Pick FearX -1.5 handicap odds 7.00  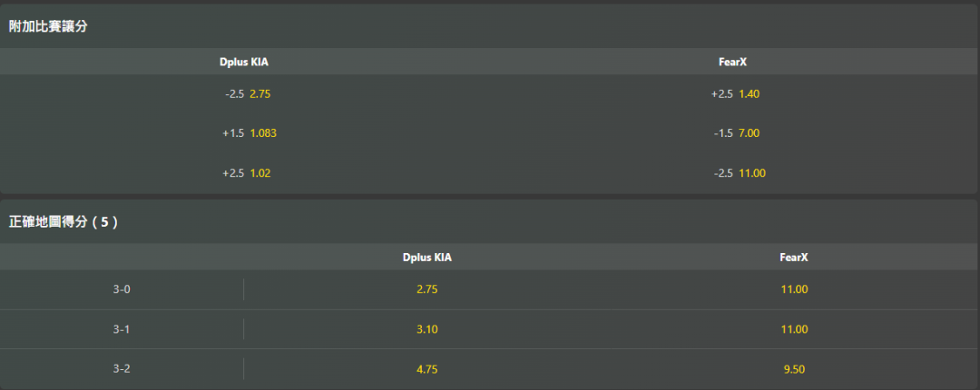(x=735, y=133)
